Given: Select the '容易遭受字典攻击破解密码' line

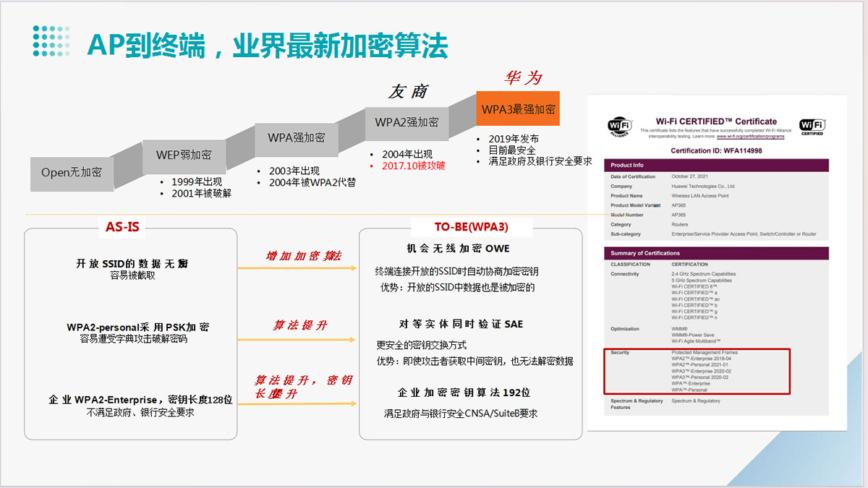Looking at the screenshot, I should (x=133, y=339).
